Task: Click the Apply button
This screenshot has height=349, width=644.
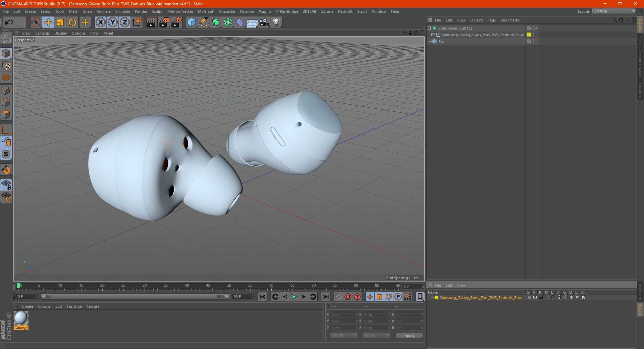Action: (x=409, y=335)
